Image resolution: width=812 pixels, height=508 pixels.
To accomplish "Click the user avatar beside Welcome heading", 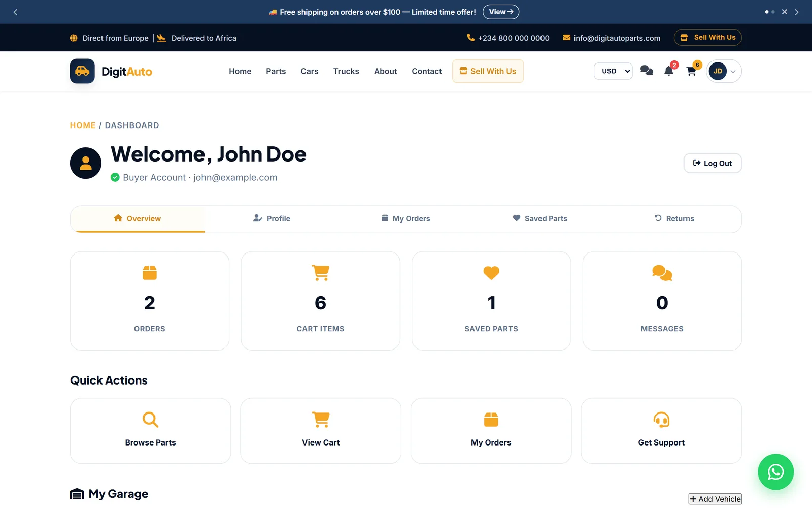I will tap(86, 163).
